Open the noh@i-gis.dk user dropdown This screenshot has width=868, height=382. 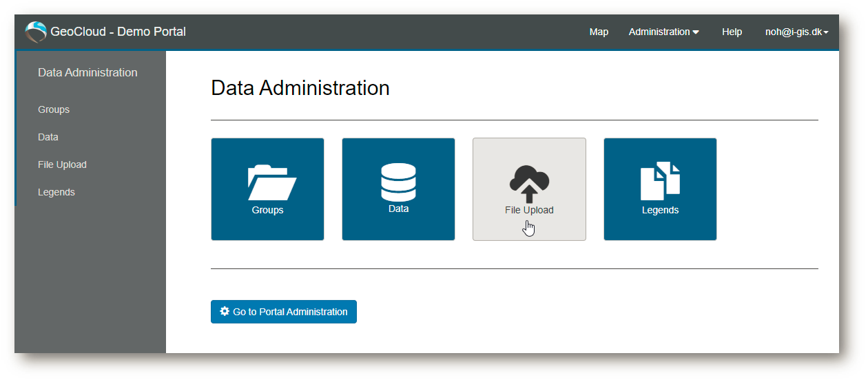click(796, 32)
